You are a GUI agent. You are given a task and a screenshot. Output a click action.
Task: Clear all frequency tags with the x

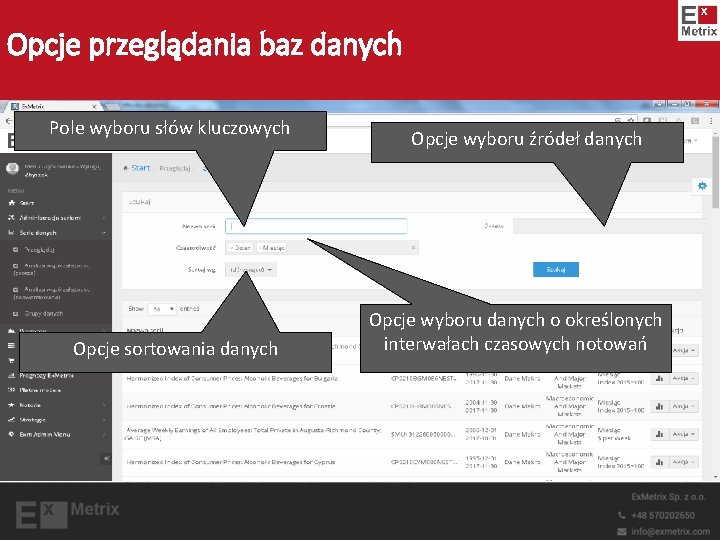[413, 248]
